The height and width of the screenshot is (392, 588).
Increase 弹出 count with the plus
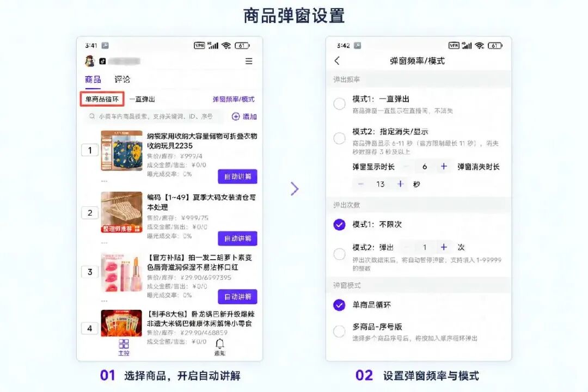point(444,247)
